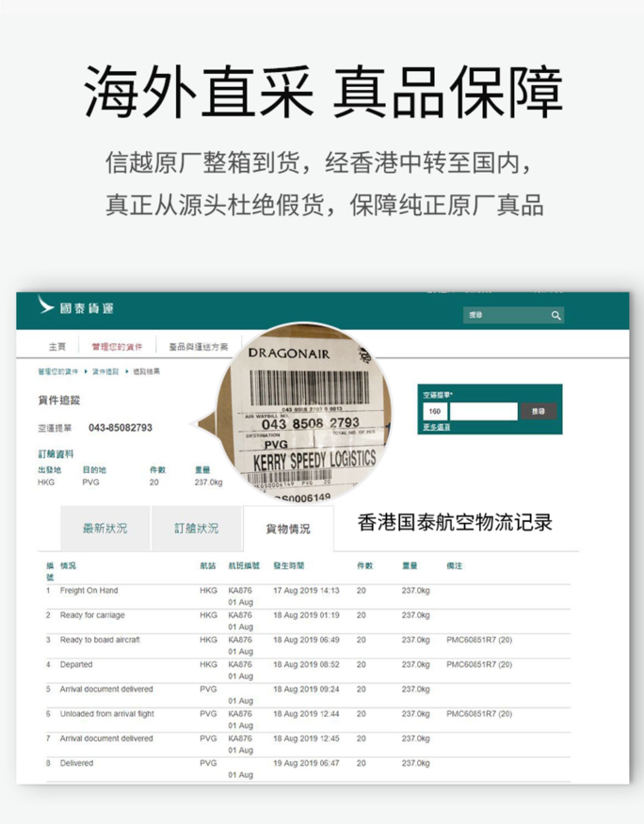Focus the header search field
Viewport: 644px width, 824px height.
pyautogui.click(x=513, y=315)
